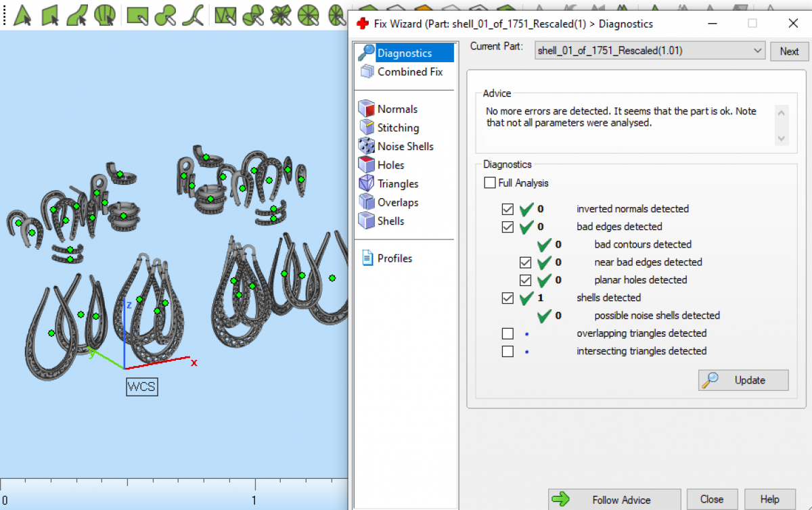This screenshot has height=510, width=812.
Task: Select the Triangles fix page
Action: (397, 184)
